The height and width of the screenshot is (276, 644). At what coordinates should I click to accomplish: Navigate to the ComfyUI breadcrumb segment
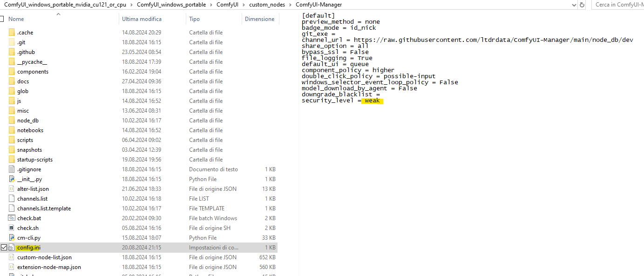(x=228, y=5)
